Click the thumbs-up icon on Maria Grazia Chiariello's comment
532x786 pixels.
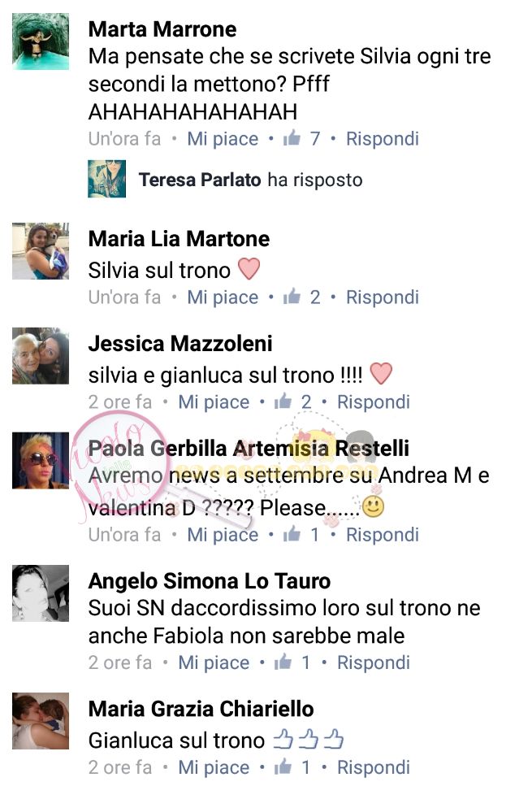(x=283, y=766)
